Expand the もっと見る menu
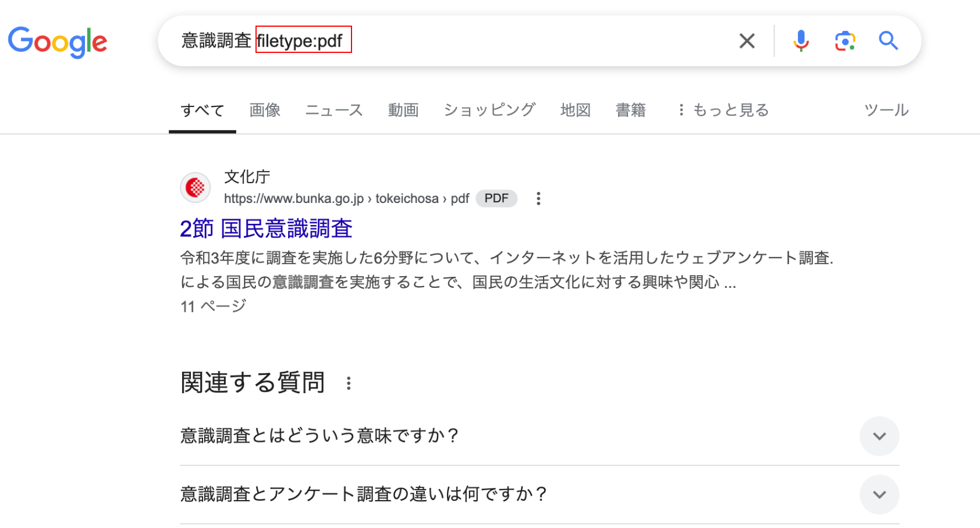 723,110
